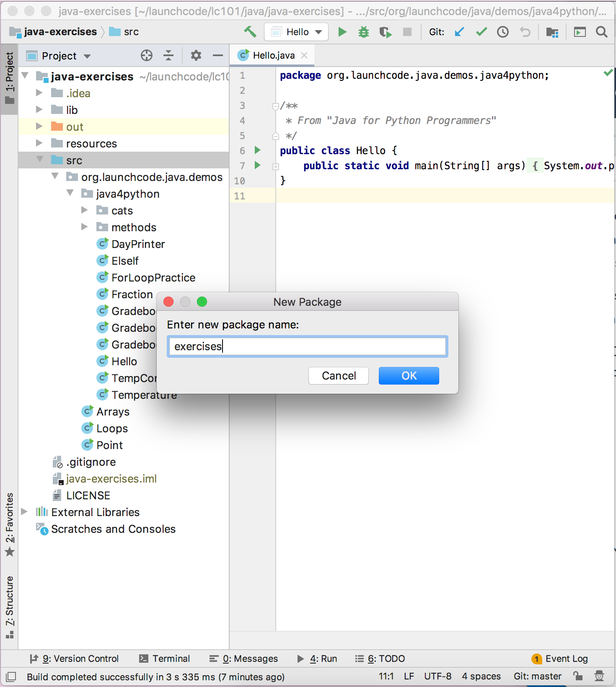Click the run gutter arrow next to the main method
Image resolution: width=616 pixels, height=687 pixels.
[x=258, y=165]
